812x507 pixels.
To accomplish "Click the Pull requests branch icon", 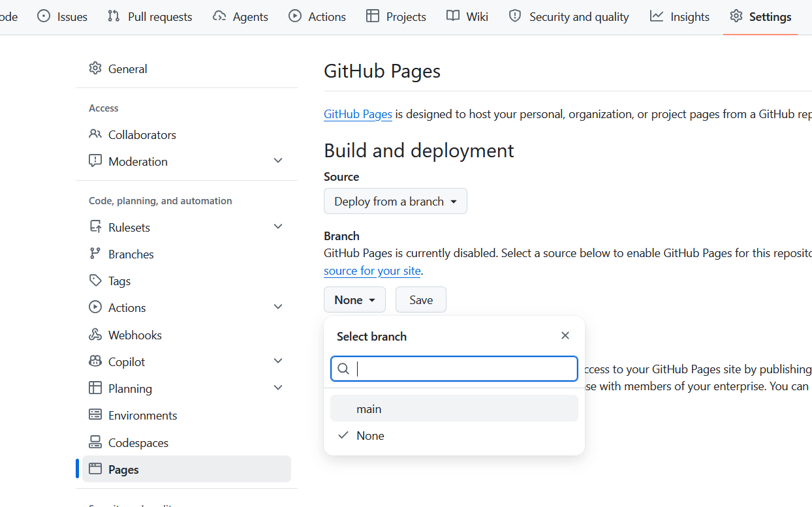I will coord(114,16).
